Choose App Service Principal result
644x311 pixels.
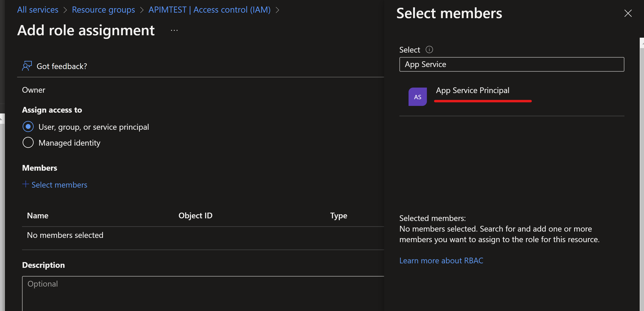[472, 90]
